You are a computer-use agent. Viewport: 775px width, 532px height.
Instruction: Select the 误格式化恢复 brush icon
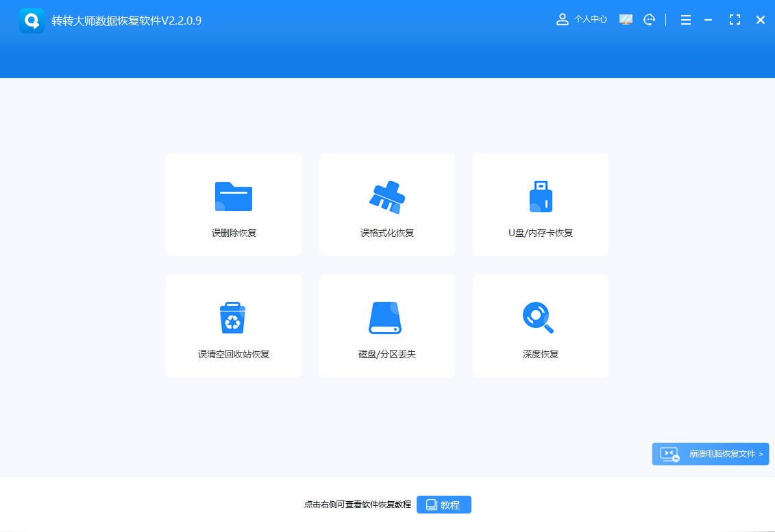386,197
